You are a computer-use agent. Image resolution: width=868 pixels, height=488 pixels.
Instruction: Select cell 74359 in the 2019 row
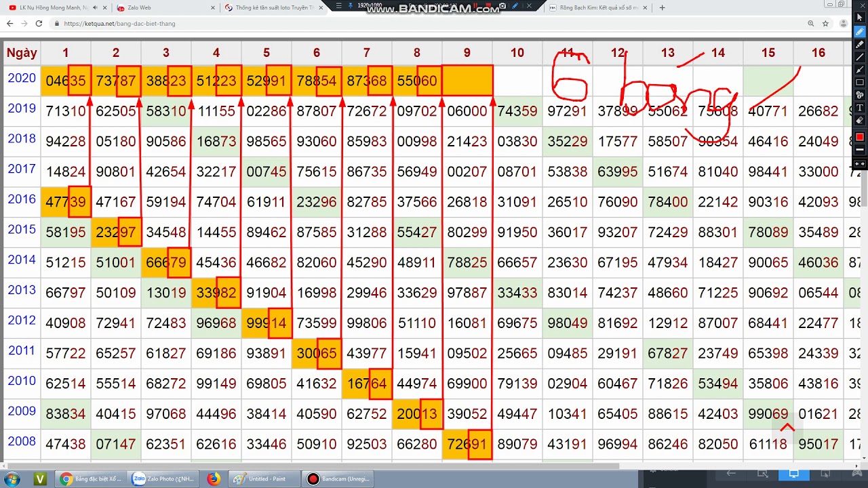point(517,111)
